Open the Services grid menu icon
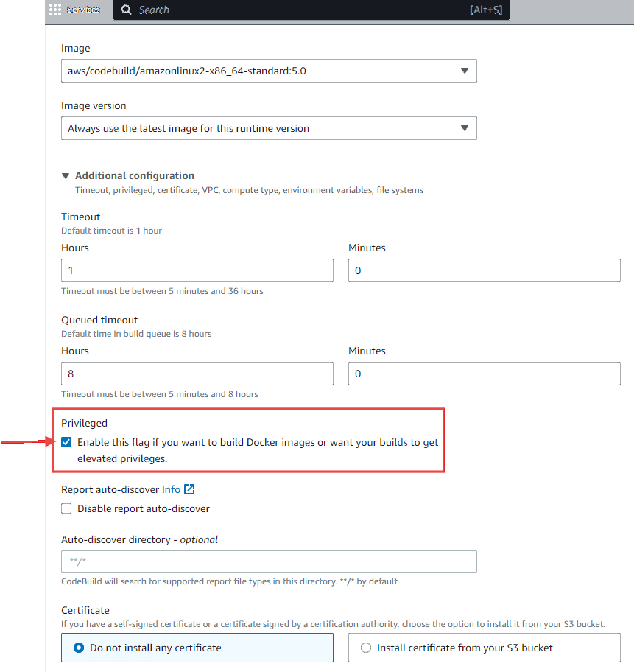 click(54, 10)
